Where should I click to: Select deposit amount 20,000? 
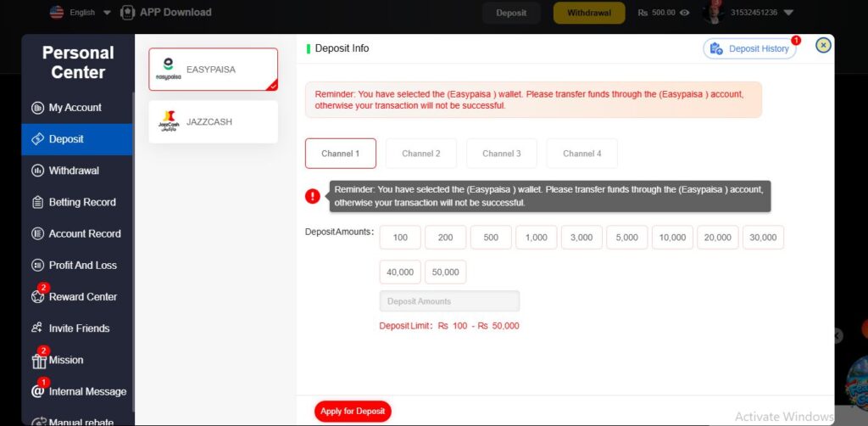pyautogui.click(x=718, y=237)
